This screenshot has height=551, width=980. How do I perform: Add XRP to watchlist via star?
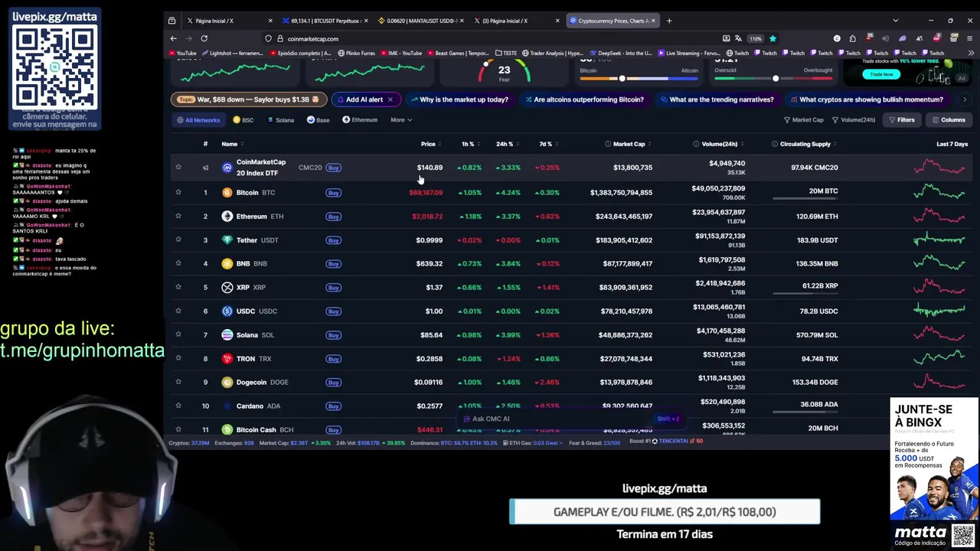coord(178,287)
